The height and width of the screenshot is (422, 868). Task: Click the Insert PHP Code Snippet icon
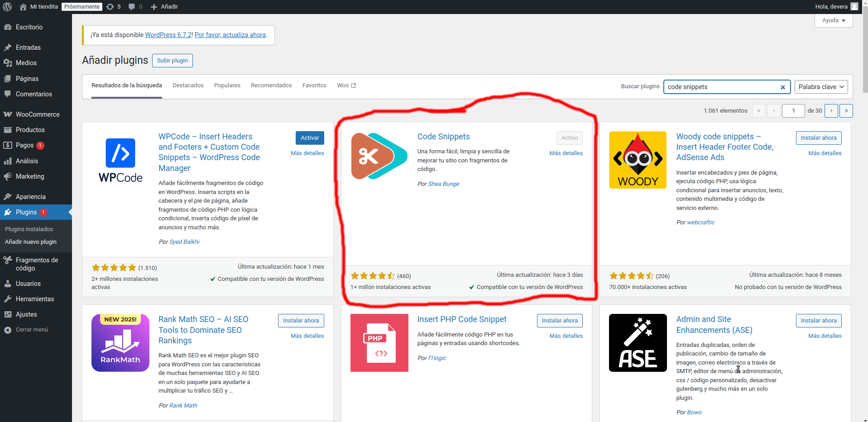[x=379, y=343]
